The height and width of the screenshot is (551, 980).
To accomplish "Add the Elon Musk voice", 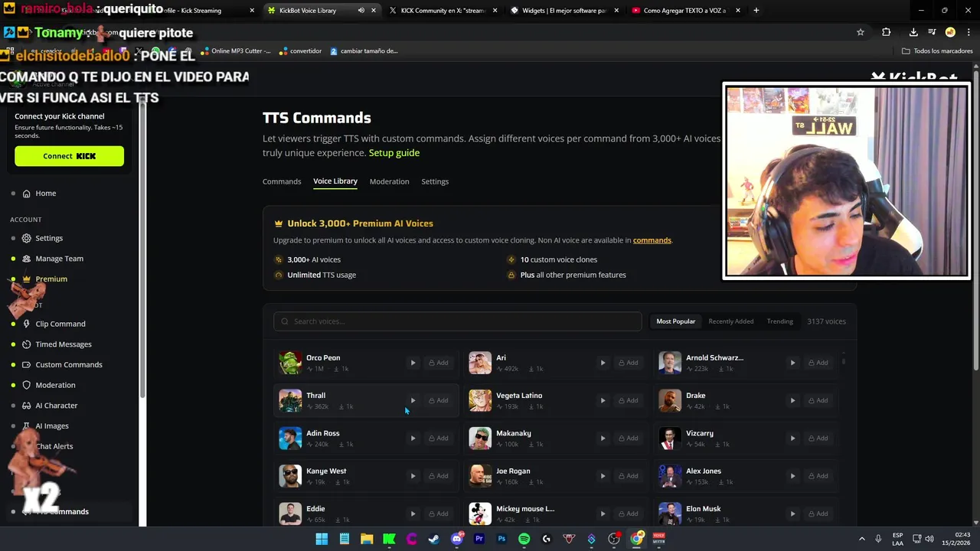I will click(818, 514).
